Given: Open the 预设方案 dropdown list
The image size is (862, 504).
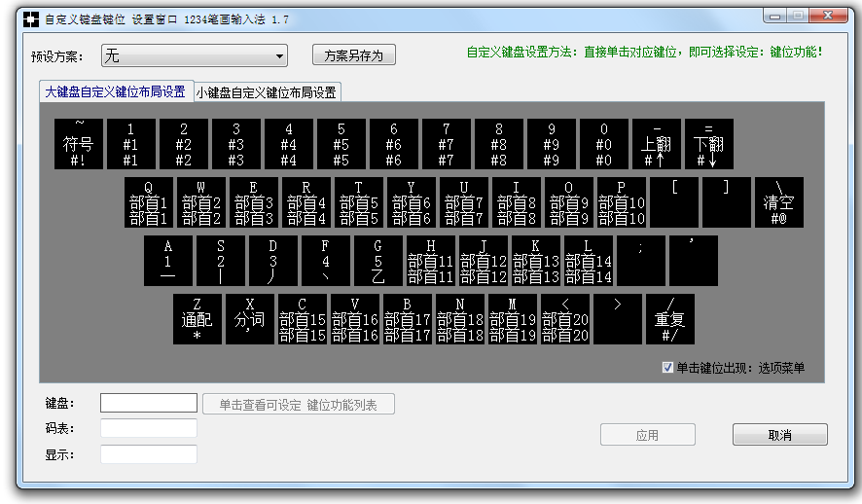Looking at the screenshot, I should pos(195,55).
